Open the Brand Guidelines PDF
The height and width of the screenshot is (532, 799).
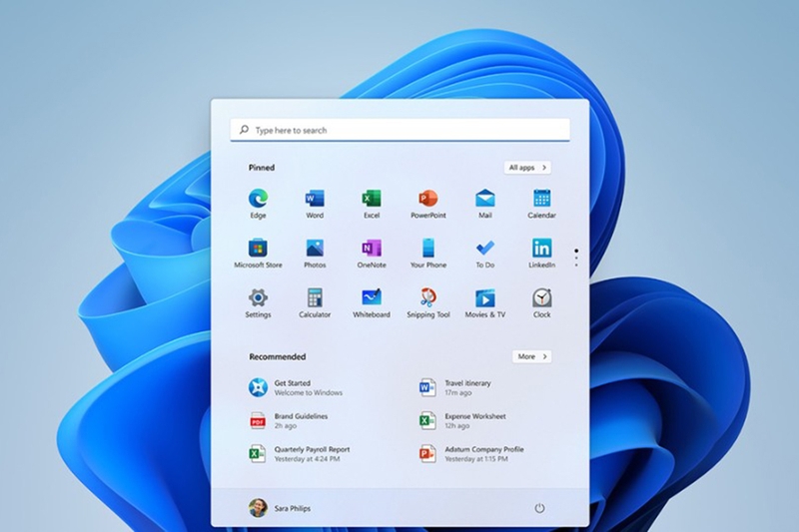pos(289,421)
